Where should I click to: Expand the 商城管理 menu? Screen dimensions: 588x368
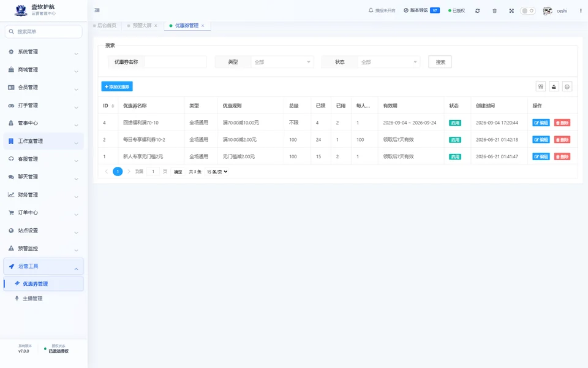[x=43, y=70]
